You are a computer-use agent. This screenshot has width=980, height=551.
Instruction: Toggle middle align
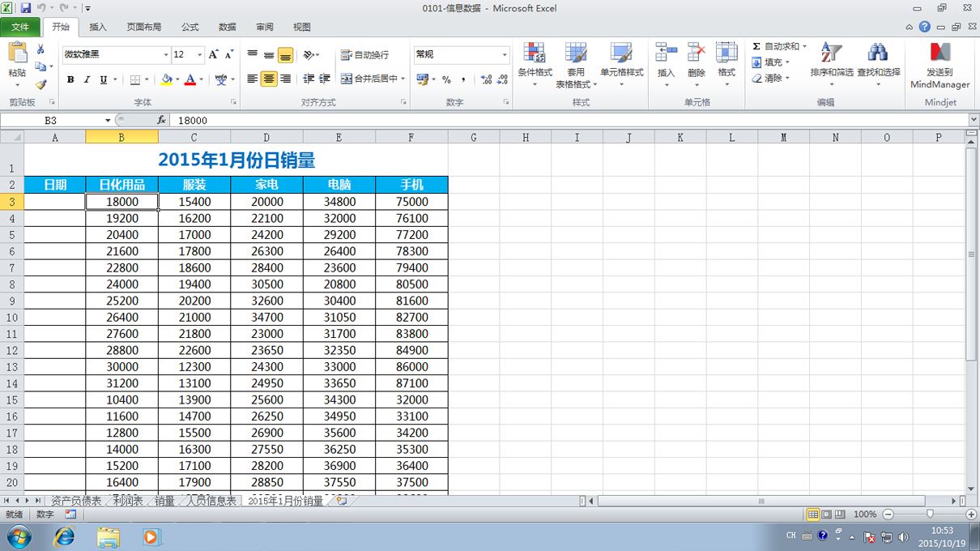tap(269, 55)
